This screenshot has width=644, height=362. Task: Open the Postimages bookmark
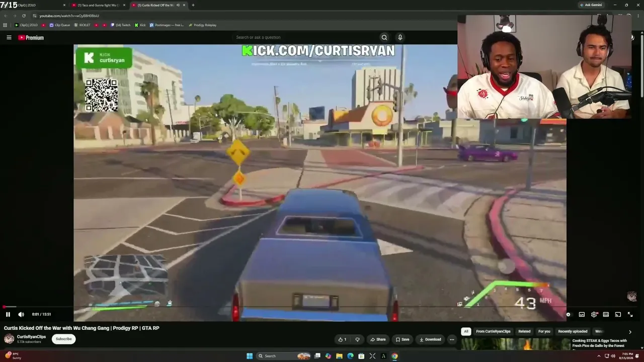[167, 25]
